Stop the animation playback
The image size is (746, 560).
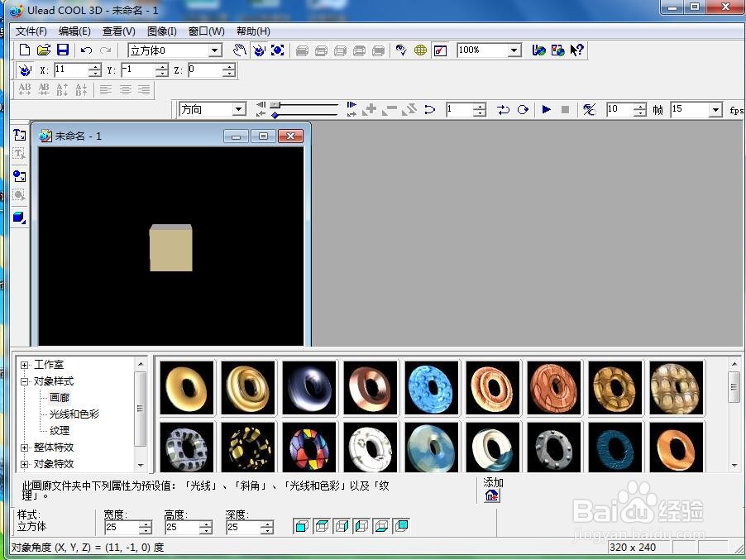pos(565,109)
